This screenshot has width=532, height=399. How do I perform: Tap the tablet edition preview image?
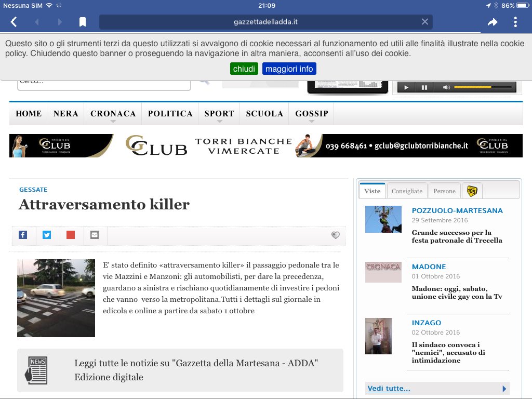(348, 87)
